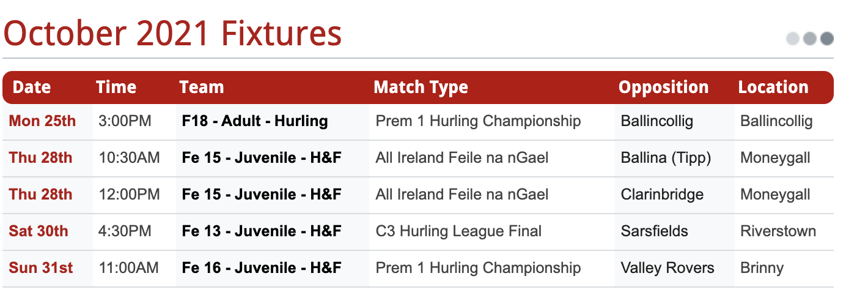Click the C3 Hurling League Final entry
868x295 pixels.
pyautogui.click(x=458, y=231)
